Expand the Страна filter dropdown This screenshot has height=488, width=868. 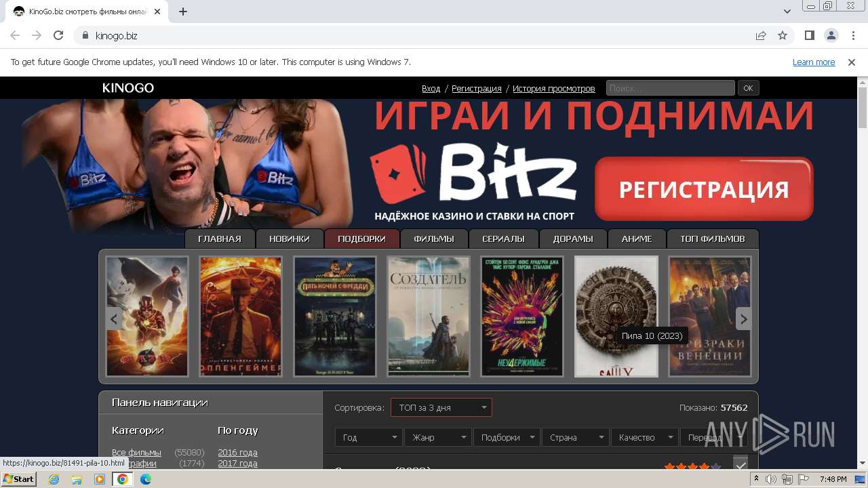pyautogui.click(x=575, y=438)
